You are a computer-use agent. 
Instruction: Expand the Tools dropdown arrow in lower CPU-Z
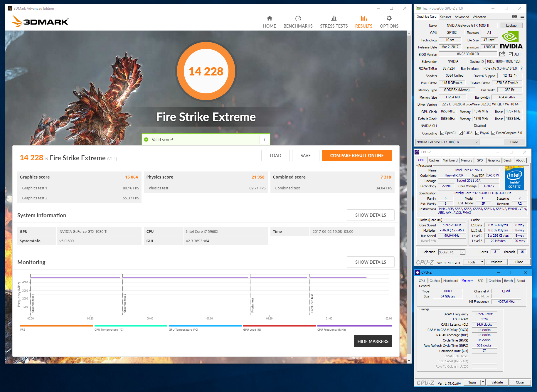[x=483, y=382]
